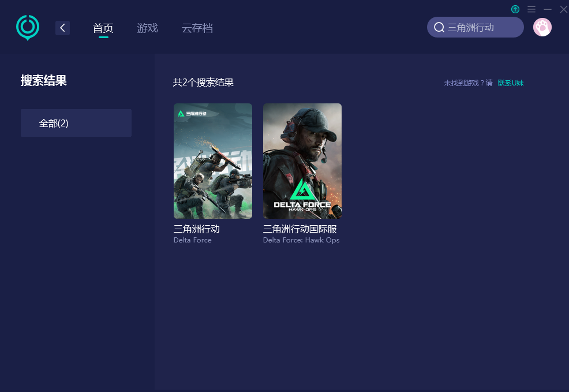Focus the search field containing 三角洲行动

[479, 28]
